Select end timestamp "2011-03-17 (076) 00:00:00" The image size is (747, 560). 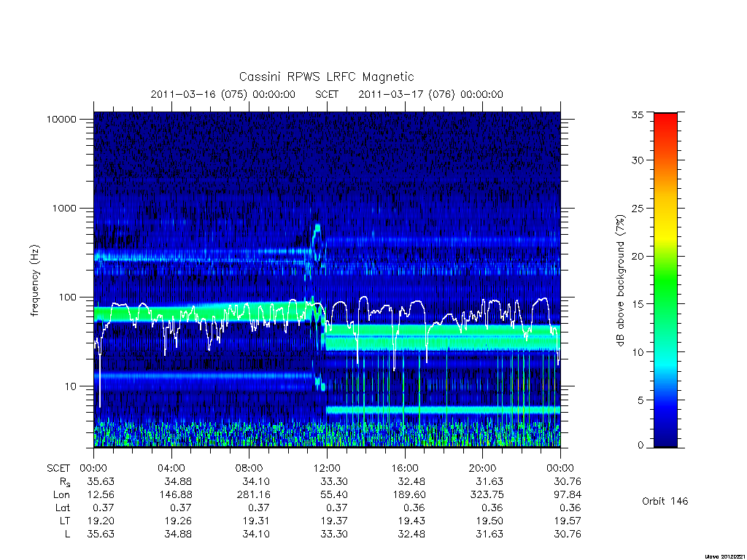[430, 94]
